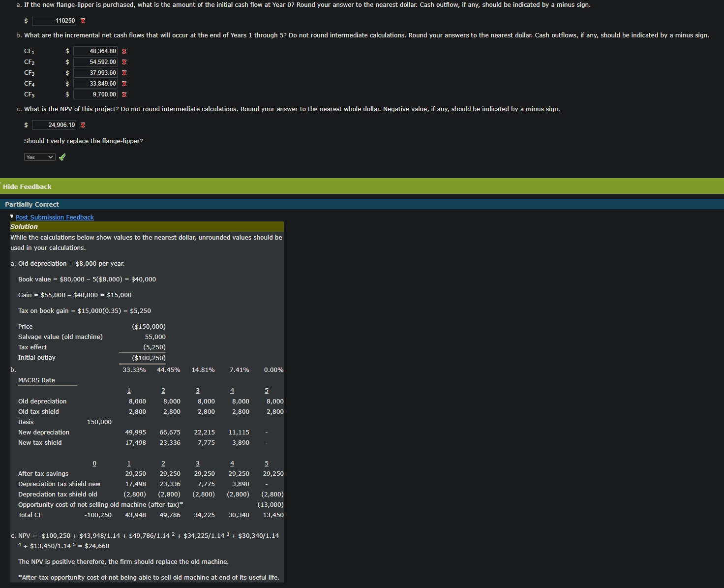
Task: Click the CF5 answer field
Action: point(95,94)
